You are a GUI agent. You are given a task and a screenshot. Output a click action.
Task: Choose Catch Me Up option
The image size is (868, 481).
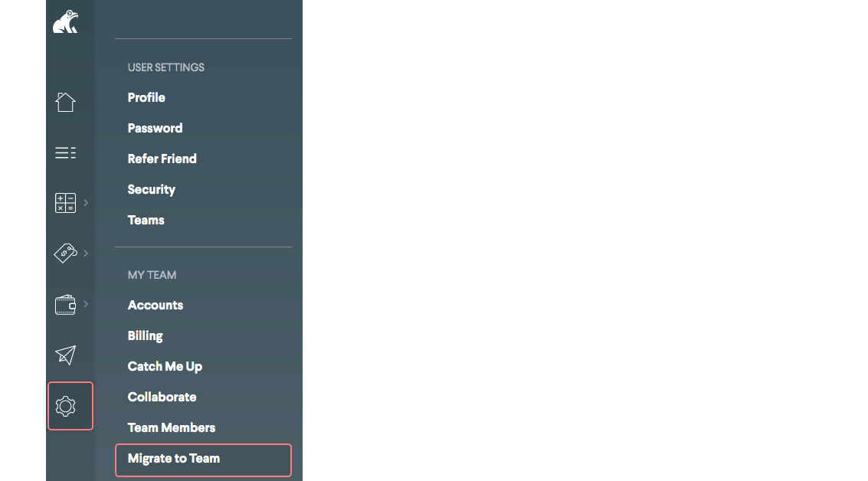pyautogui.click(x=165, y=366)
